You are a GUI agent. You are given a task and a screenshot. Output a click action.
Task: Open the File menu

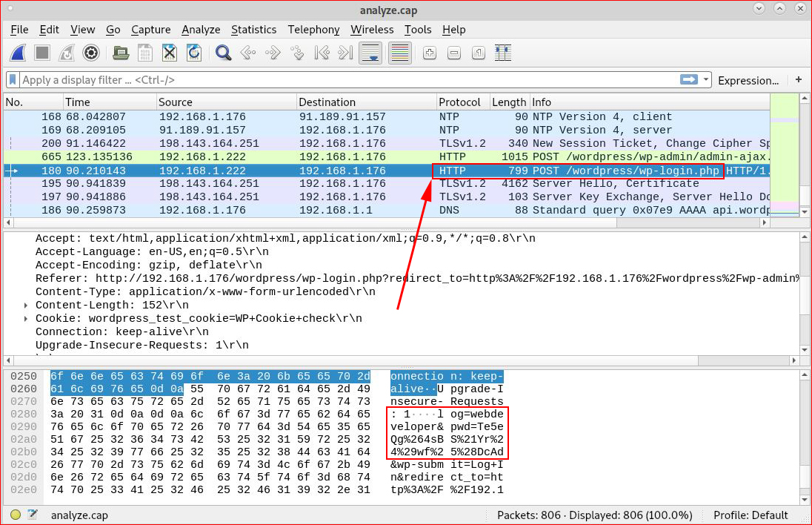click(20, 30)
